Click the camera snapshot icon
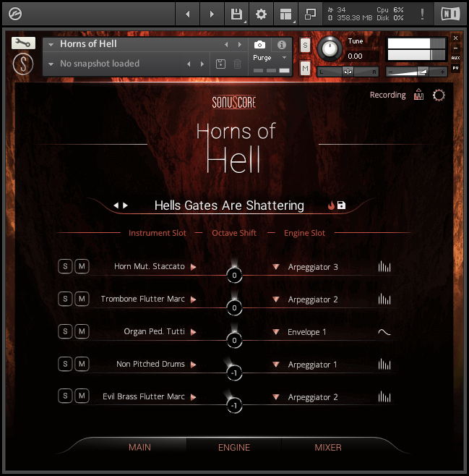Screen dimensions: 469x476 pos(259,45)
